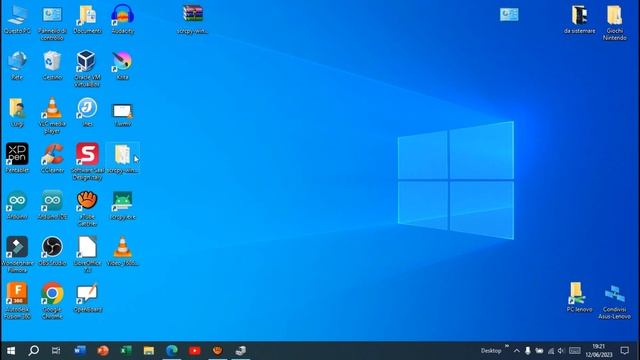Select the XP-Pen Pentablet icon
Image resolution: width=640 pixels, height=360 pixels.
pyautogui.click(x=17, y=154)
